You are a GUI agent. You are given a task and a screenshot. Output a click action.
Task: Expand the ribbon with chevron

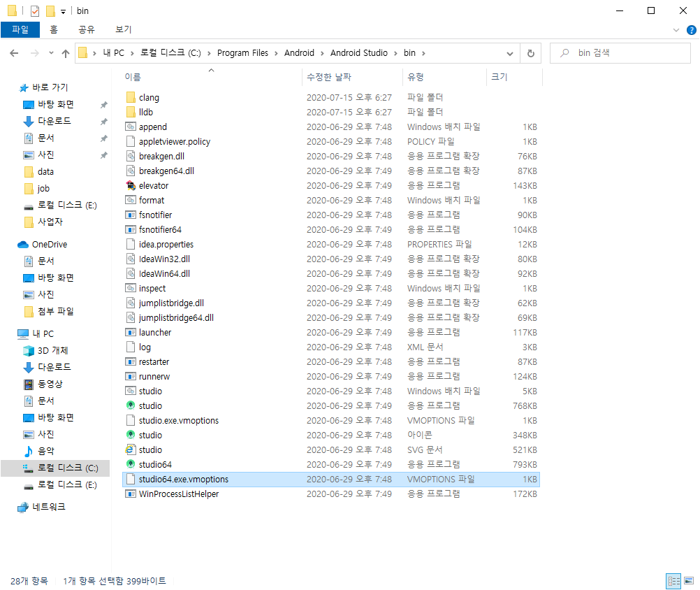676,30
